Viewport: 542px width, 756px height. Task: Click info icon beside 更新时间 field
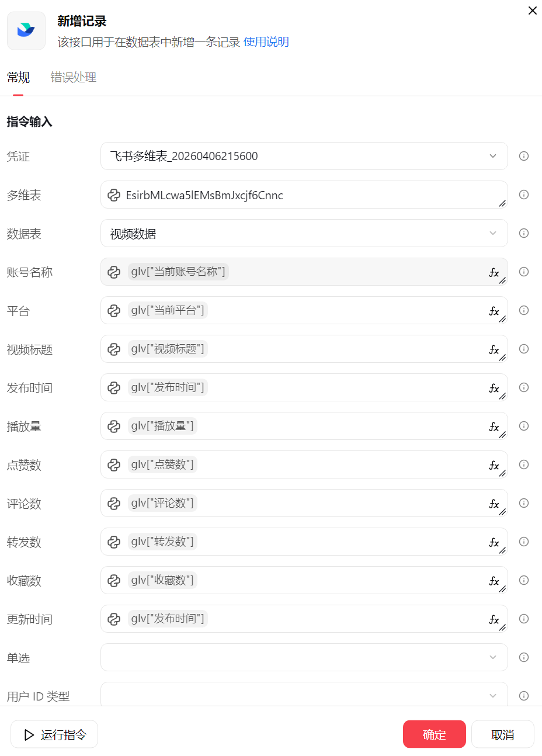click(524, 619)
